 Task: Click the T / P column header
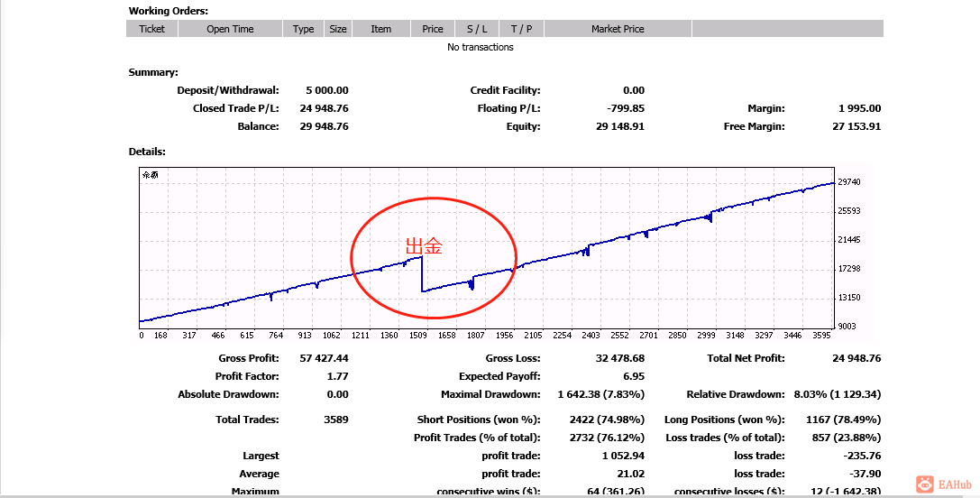pos(521,29)
